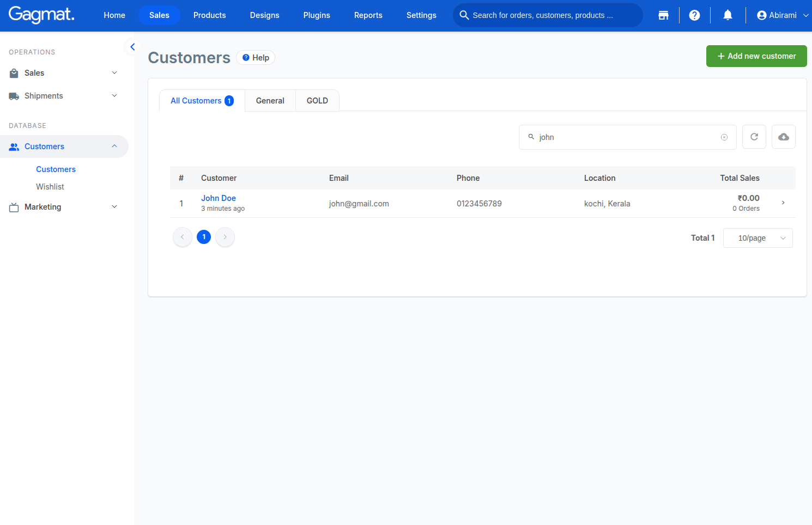Screen dimensions: 812x525
Task: Open the Abirami account dropdown
Action: point(783,15)
